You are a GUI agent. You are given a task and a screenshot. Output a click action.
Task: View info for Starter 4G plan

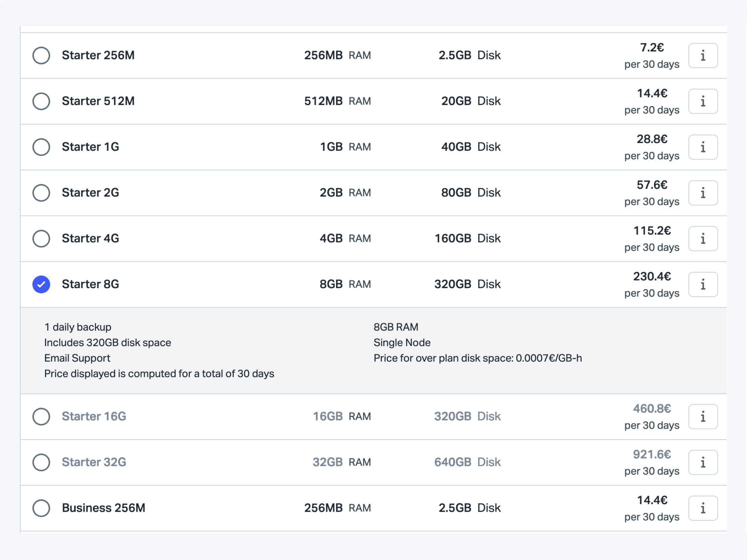(703, 239)
